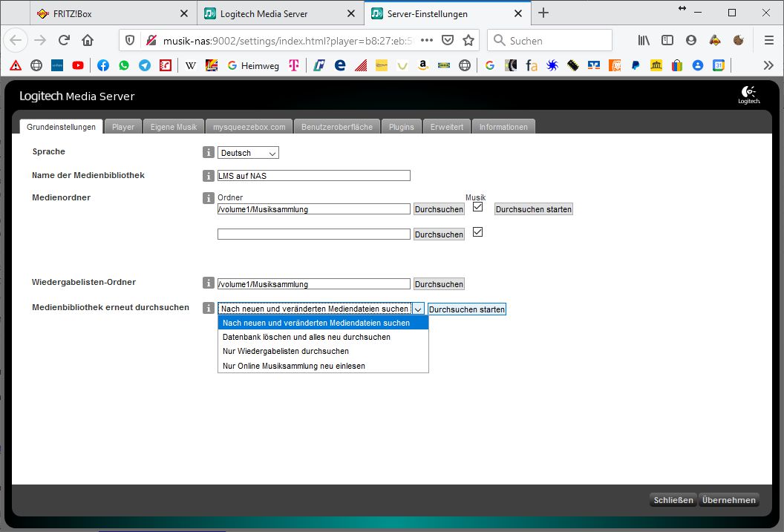Image resolution: width=784 pixels, height=532 pixels.
Task: Reload the current page
Action: click(64, 40)
